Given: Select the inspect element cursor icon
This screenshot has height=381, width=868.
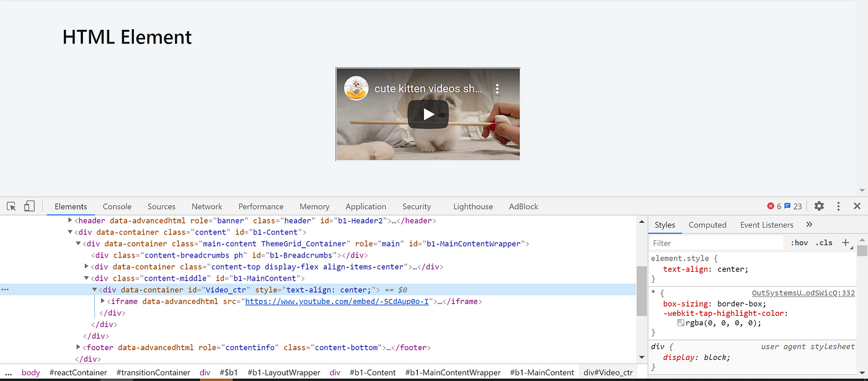Looking at the screenshot, I should 11,205.
